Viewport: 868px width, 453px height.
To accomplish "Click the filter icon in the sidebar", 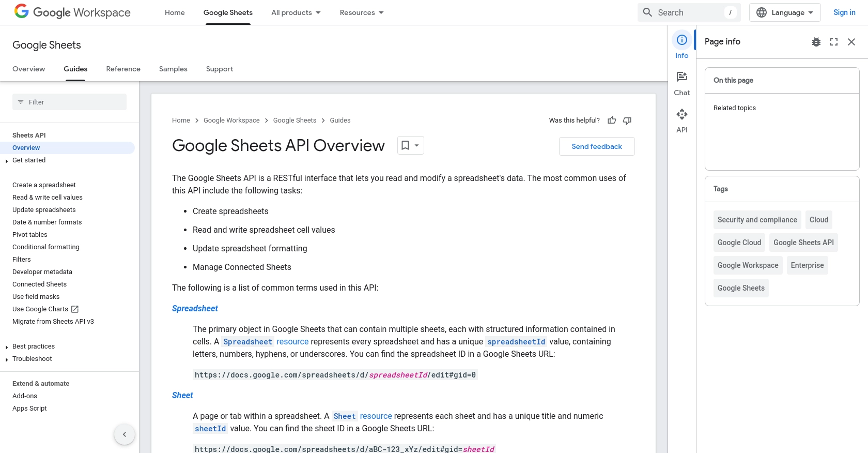I will click(21, 102).
